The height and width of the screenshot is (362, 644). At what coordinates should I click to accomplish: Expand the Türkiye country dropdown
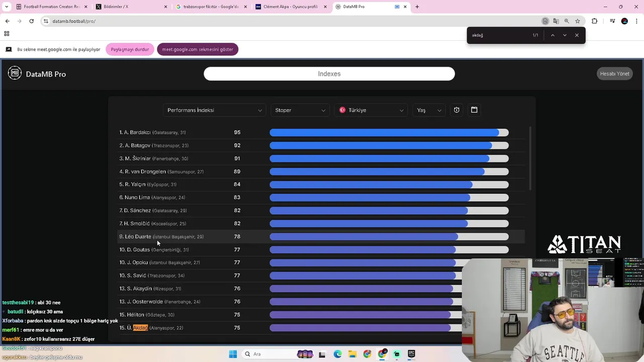(371, 110)
